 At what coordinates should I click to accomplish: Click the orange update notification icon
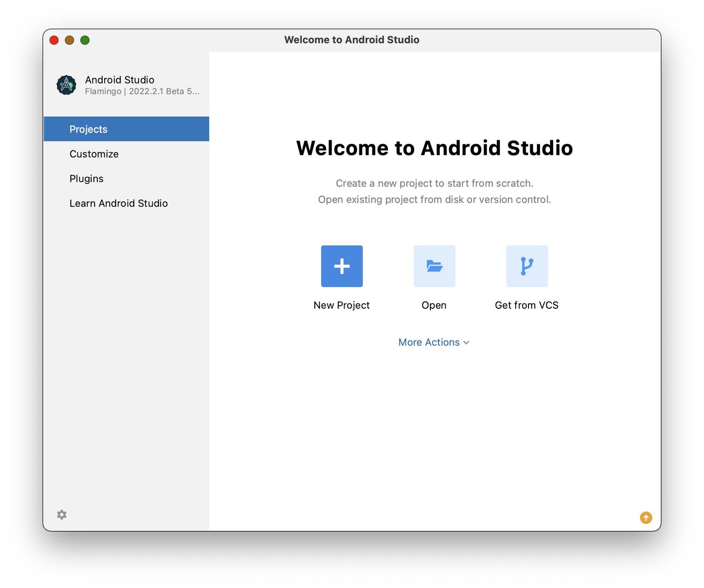pyautogui.click(x=646, y=518)
